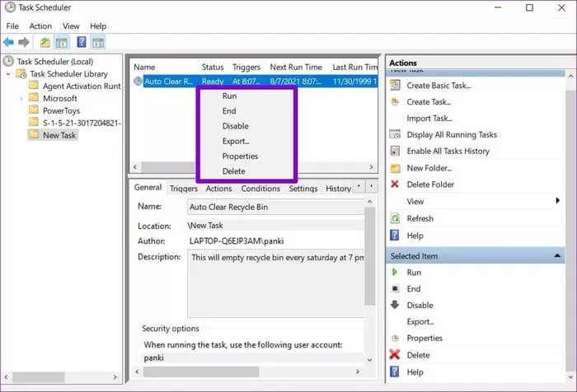Click the Name column header in task list
Image resolution: width=577 pixels, height=392 pixels.
(x=144, y=67)
